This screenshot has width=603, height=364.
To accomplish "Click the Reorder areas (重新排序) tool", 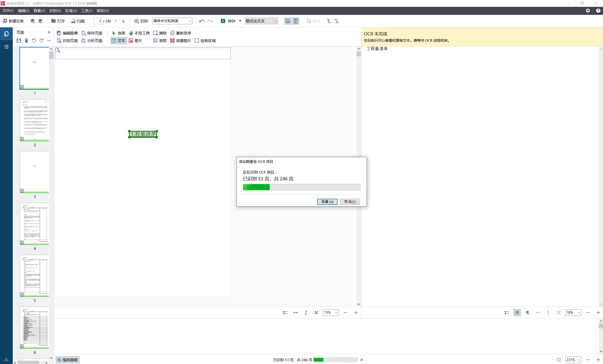I will [x=181, y=33].
